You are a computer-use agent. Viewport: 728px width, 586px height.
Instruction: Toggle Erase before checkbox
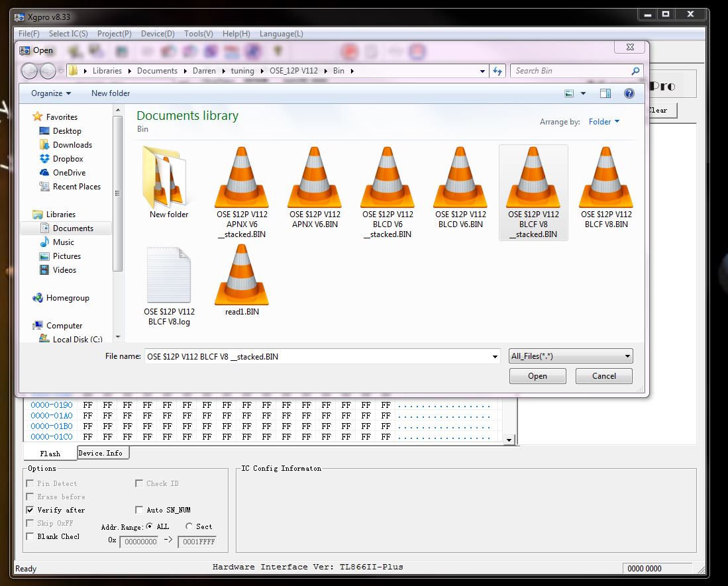pos(30,497)
